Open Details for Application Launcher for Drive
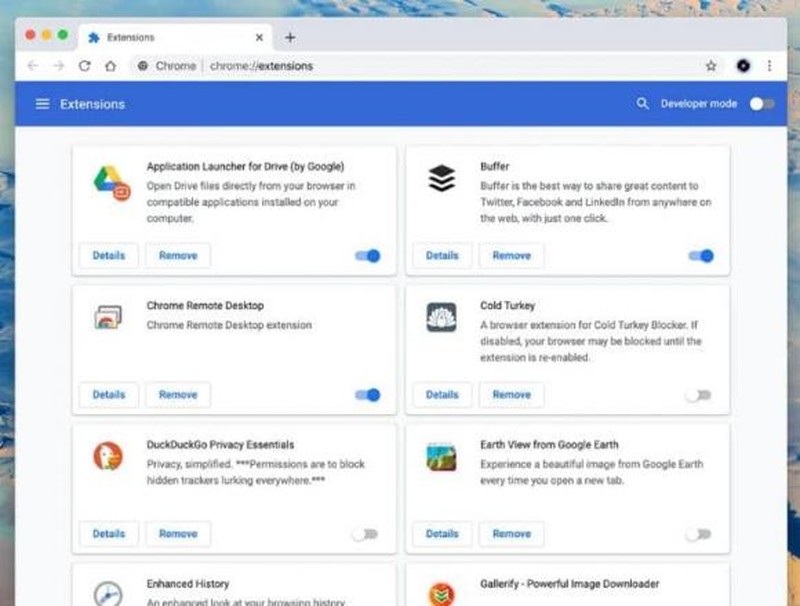This screenshot has width=800, height=606. click(109, 256)
